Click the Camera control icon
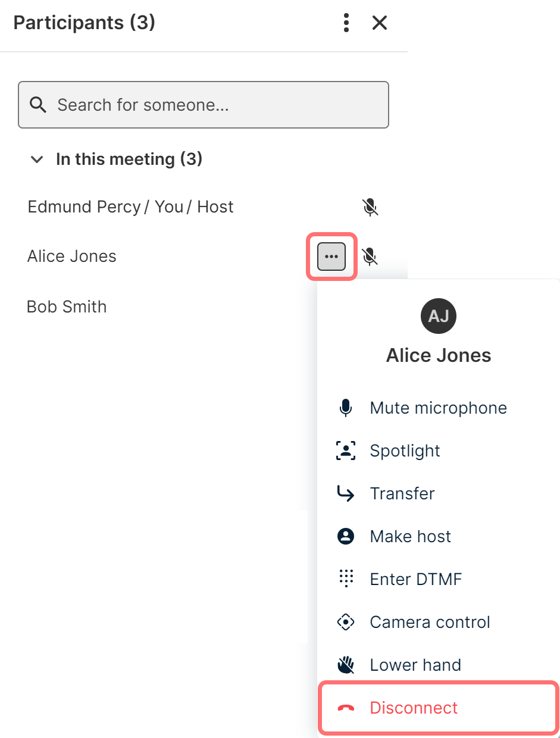Screen dimensions: 560x738 (346, 622)
